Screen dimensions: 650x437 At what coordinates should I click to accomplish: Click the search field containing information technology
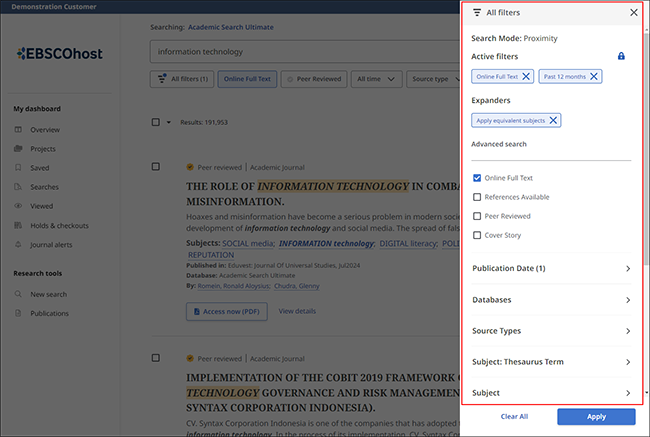[x=305, y=52]
